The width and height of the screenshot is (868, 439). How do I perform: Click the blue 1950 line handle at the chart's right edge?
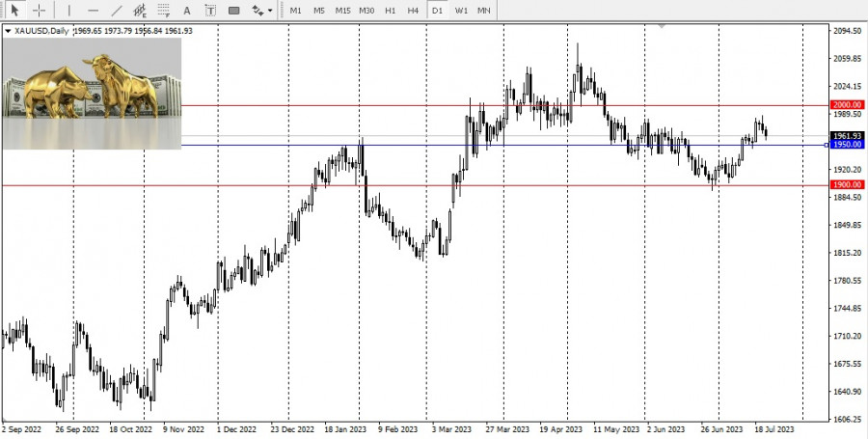tap(827, 145)
